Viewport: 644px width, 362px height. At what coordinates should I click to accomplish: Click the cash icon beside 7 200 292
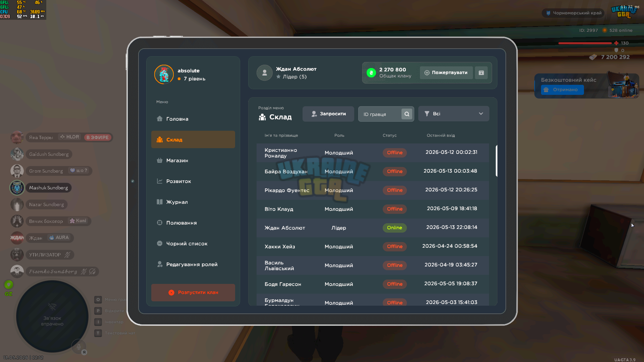593,57
